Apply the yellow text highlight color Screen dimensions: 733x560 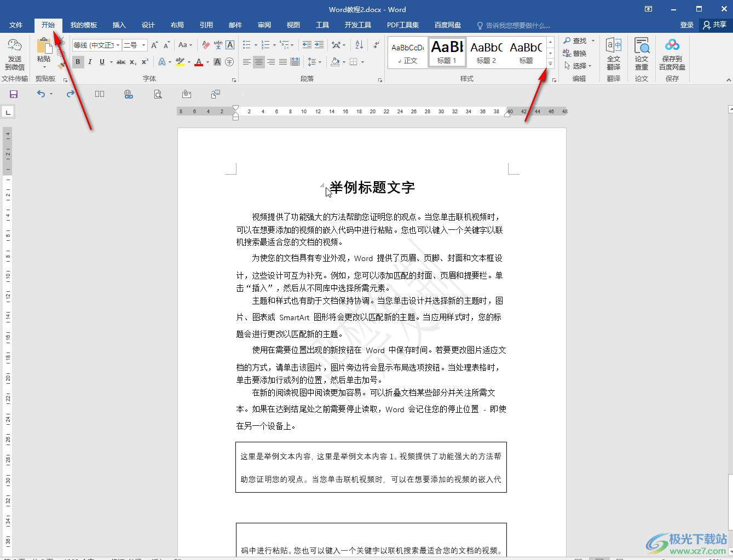(180, 62)
